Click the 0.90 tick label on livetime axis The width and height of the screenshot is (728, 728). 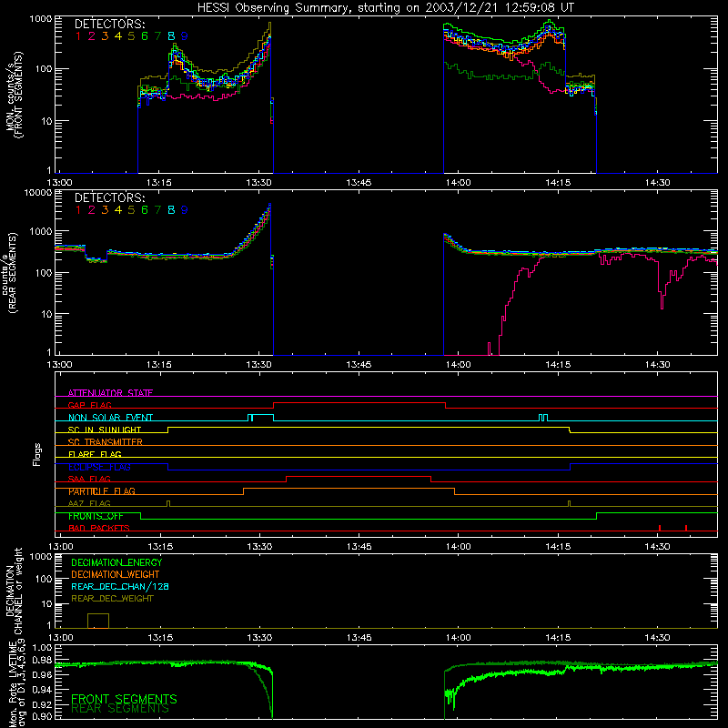tap(42, 716)
